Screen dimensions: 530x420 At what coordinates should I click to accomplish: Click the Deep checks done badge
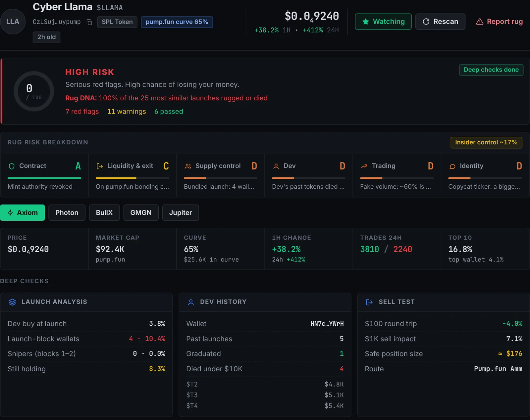pyautogui.click(x=491, y=70)
